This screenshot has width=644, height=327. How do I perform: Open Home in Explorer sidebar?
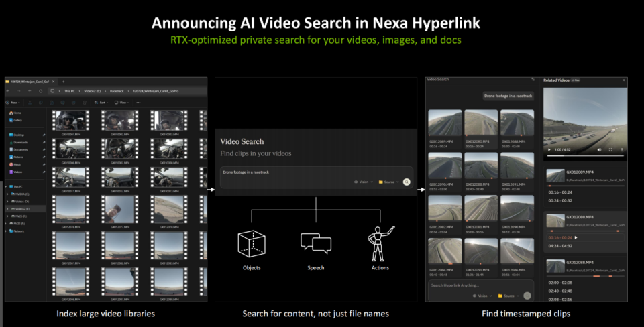[x=15, y=113]
